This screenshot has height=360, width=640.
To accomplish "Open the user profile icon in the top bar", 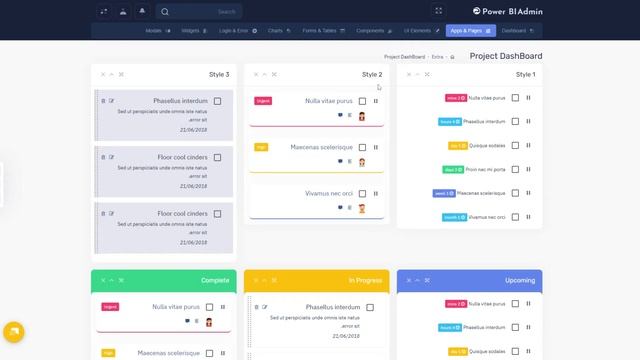I will 123,11.
